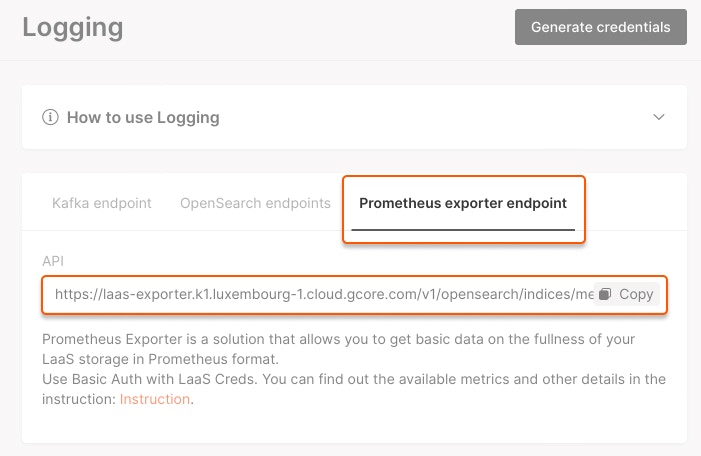Image resolution: width=701 pixels, height=456 pixels.
Task: Follow the Instruction link
Action: pos(155,399)
